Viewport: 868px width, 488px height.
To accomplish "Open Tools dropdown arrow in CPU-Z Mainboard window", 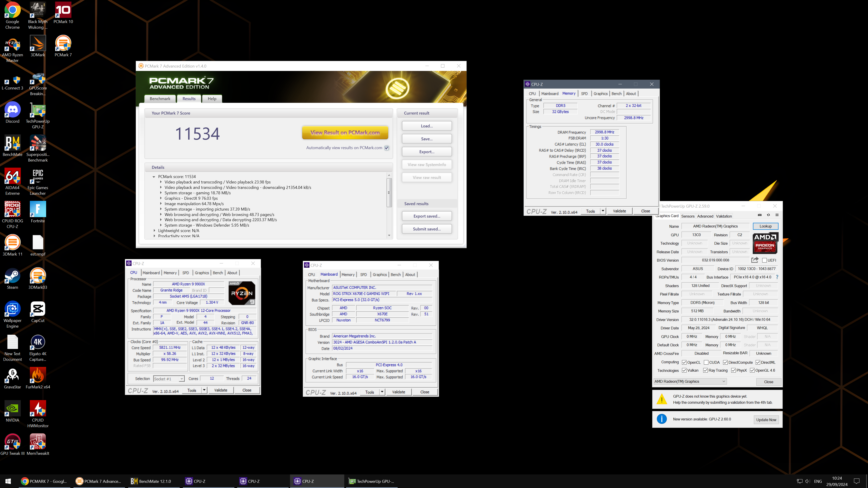I will [x=382, y=392].
